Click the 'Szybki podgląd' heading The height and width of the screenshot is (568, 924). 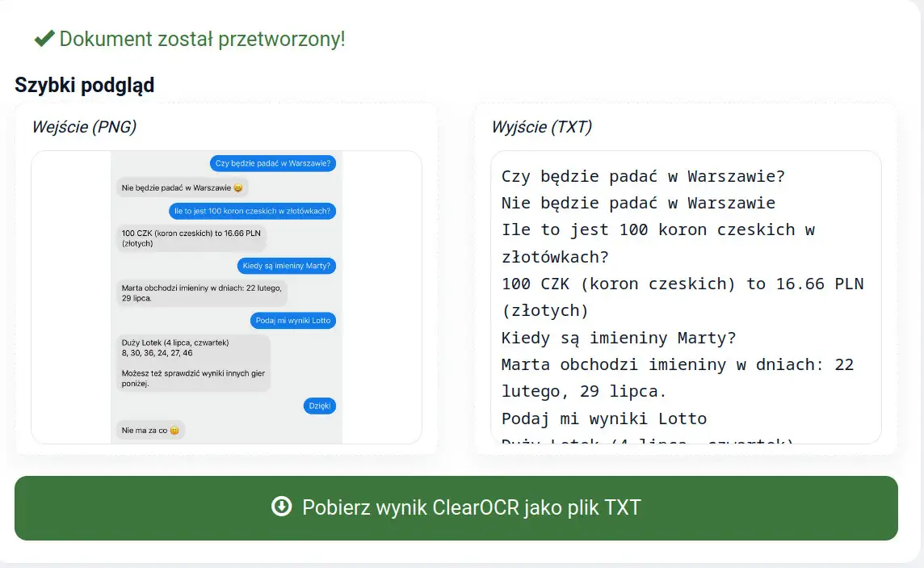pos(85,84)
